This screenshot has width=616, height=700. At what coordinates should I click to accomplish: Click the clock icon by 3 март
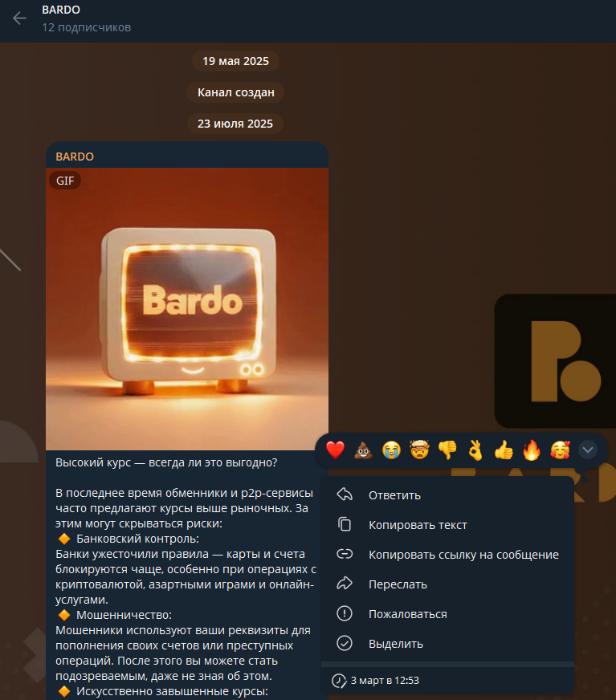339,681
